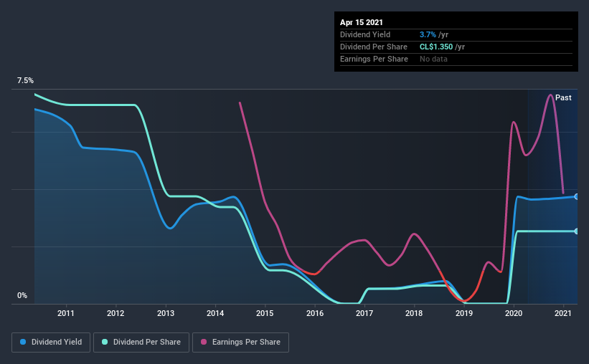
Task: Select the 2013 x-axis label
Action: point(165,313)
